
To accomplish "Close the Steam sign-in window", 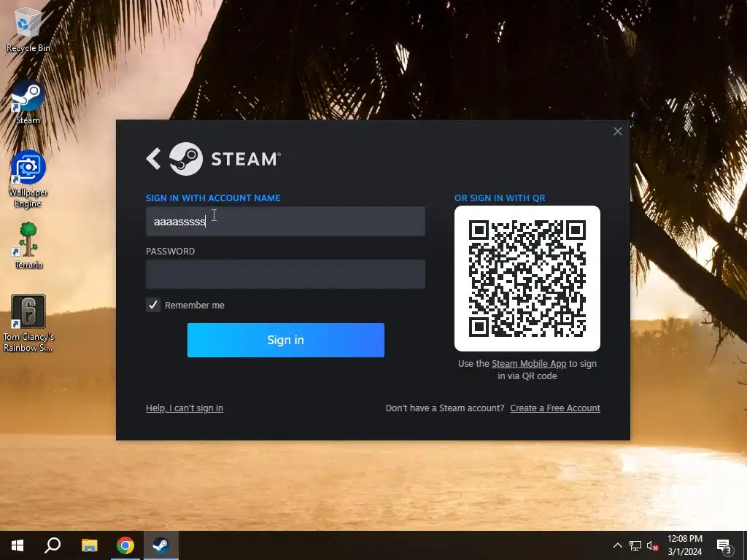I will tap(617, 131).
